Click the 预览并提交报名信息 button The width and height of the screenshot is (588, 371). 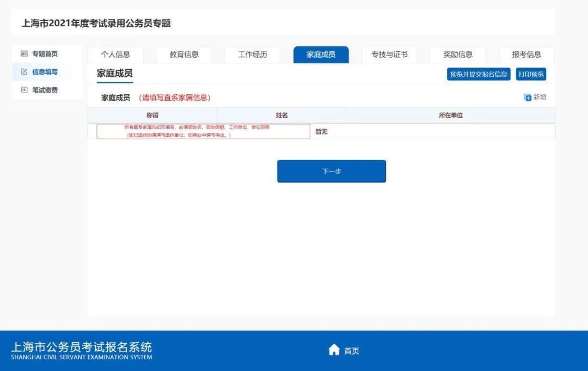tap(479, 74)
